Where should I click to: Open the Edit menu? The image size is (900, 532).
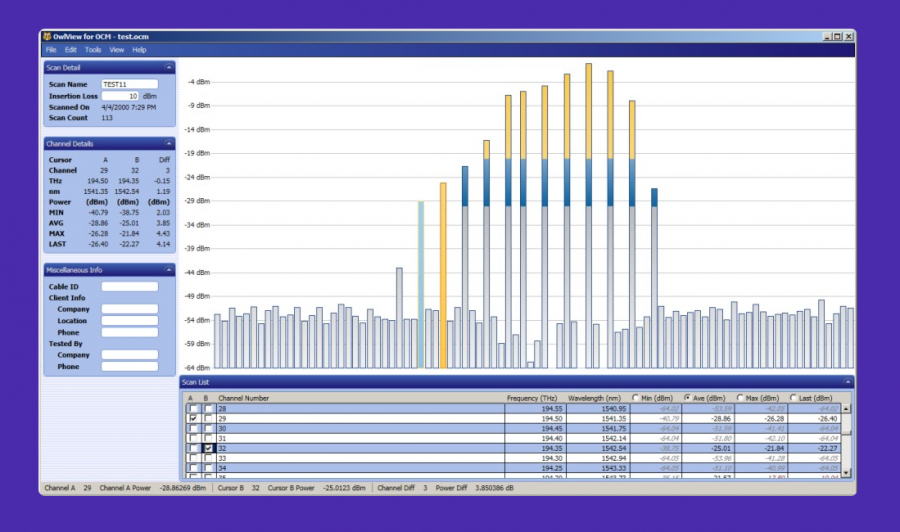pyautogui.click(x=71, y=50)
